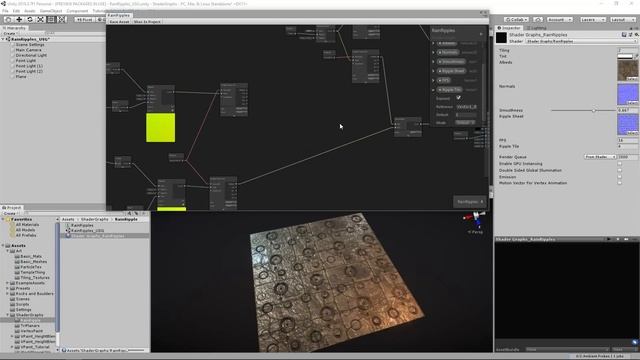Open the Mode dropdown in blackboard
This screenshot has width=640, height=360.
click(465, 122)
